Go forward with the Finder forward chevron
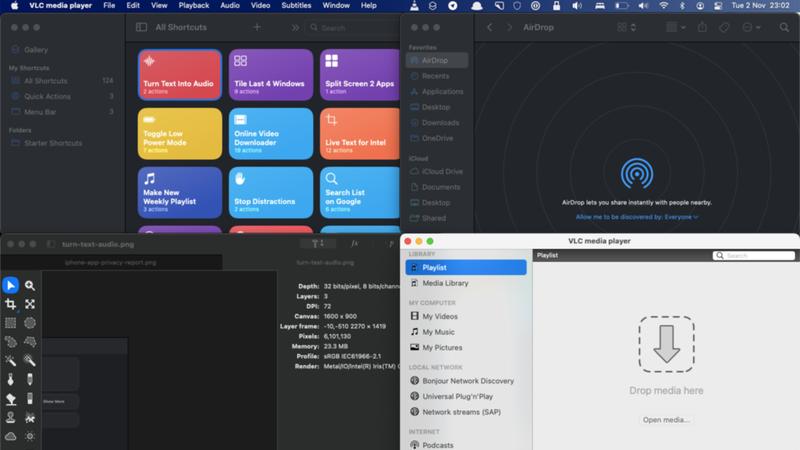This screenshot has height=450, width=800. click(509, 28)
